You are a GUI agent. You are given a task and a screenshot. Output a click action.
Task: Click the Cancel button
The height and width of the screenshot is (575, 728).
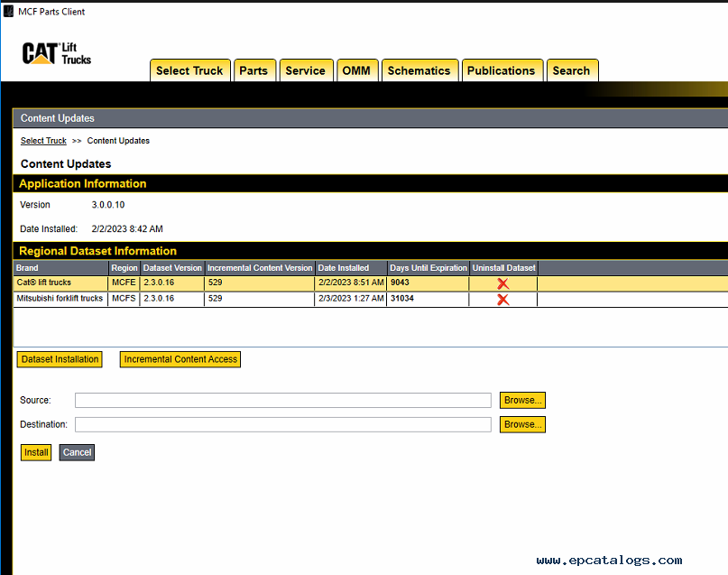[77, 452]
